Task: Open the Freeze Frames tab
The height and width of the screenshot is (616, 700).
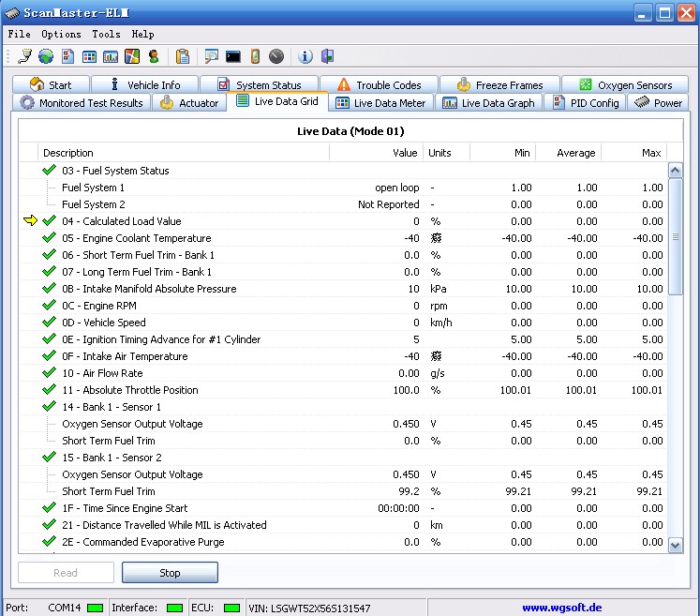Action: pos(500,85)
